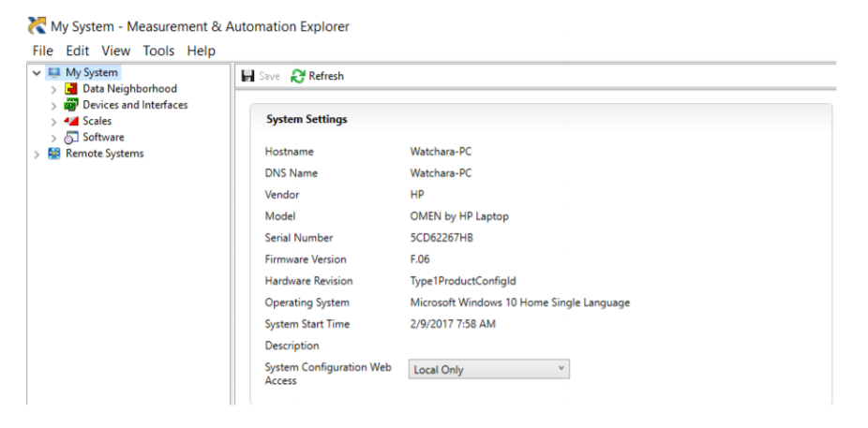Open the Edit menu
This screenshot has width=868, height=428.
[x=78, y=51]
